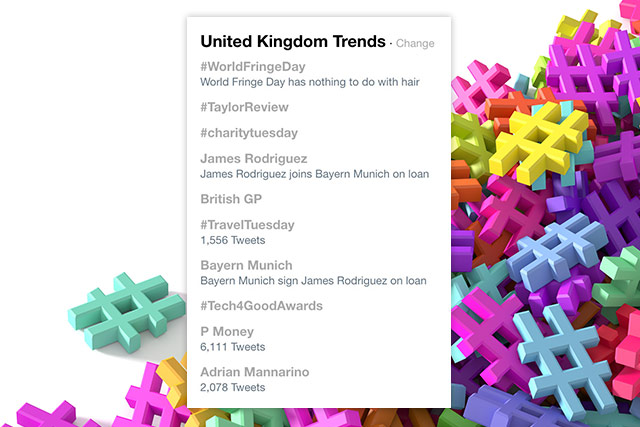Click 'Bayern Munich sign James Rodriguez on loan'
The height and width of the screenshot is (427, 640).
(x=313, y=281)
